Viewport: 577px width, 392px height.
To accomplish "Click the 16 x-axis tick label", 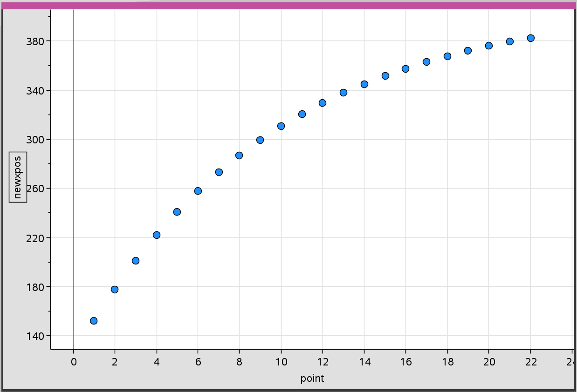I will point(405,362).
